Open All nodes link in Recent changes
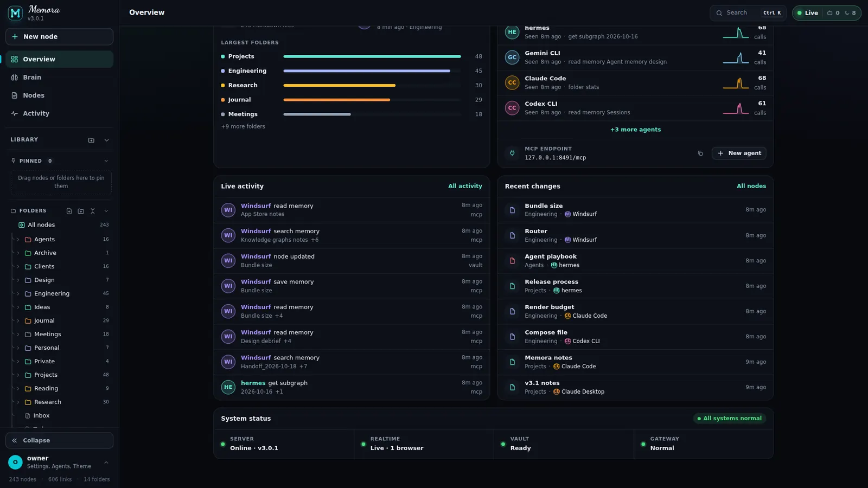Viewport: 868px width, 488px height. pyautogui.click(x=751, y=186)
